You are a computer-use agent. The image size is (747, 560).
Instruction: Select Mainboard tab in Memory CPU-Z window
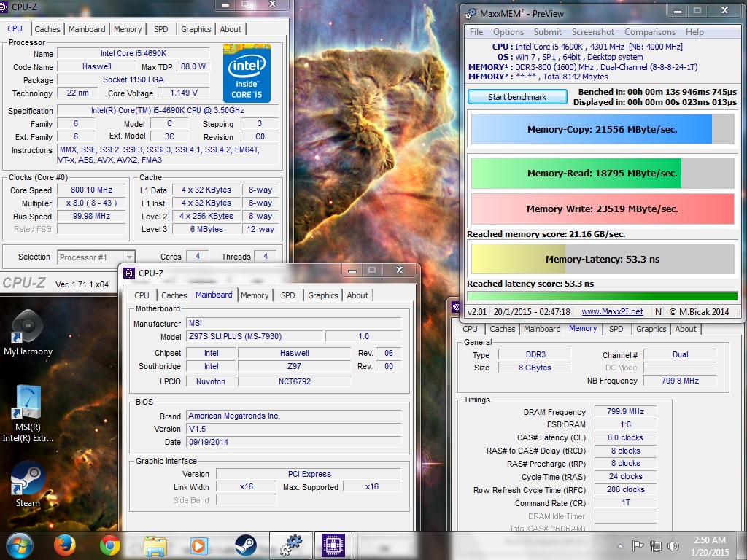[x=542, y=329]
